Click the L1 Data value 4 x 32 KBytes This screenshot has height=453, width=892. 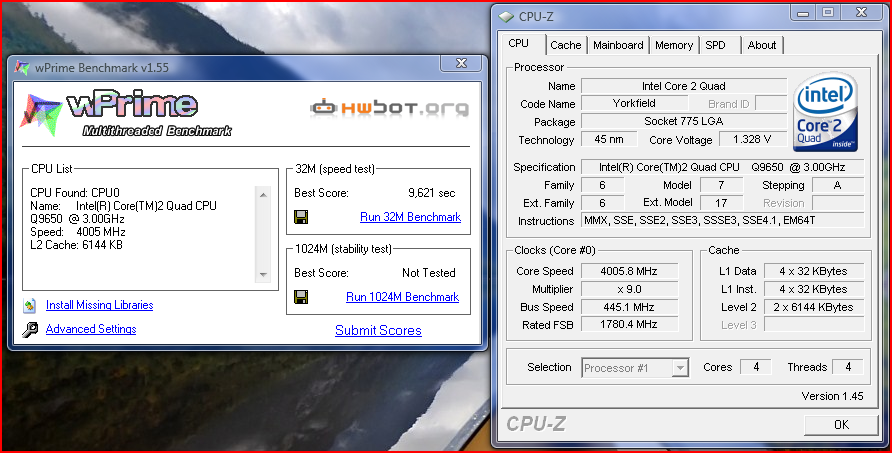click(x=813, y=271)
